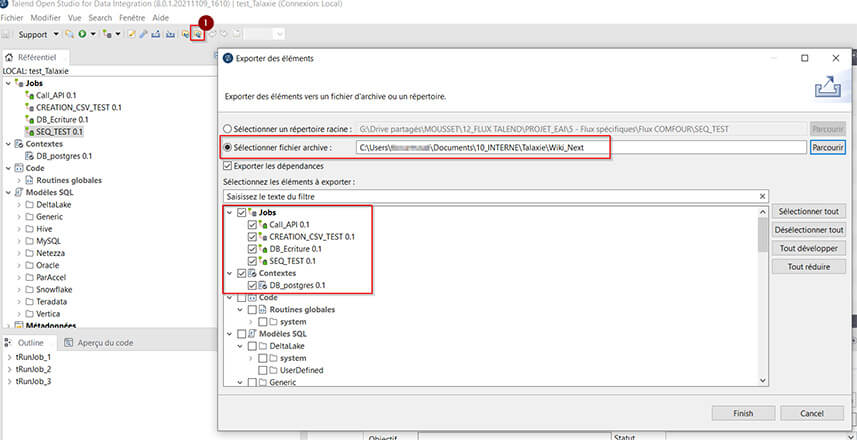Open the dropdown arrow beside the Run icon
Screen dimensions: 857x440
click(x=93, y=34)
